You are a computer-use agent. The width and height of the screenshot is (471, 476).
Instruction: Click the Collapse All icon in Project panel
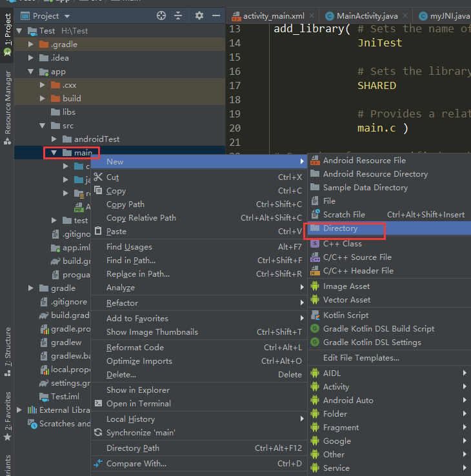tap(179, 15)
